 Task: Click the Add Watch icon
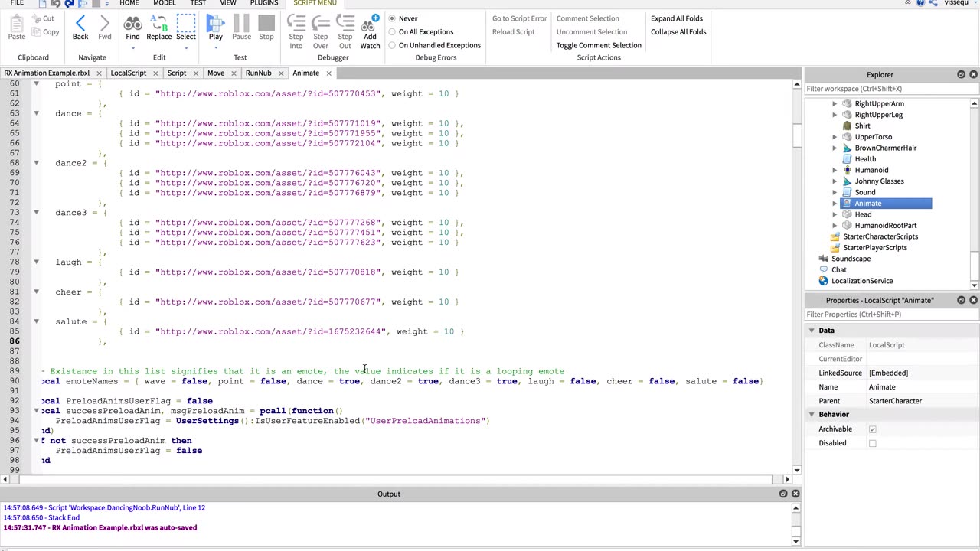(x=370, y=23)
